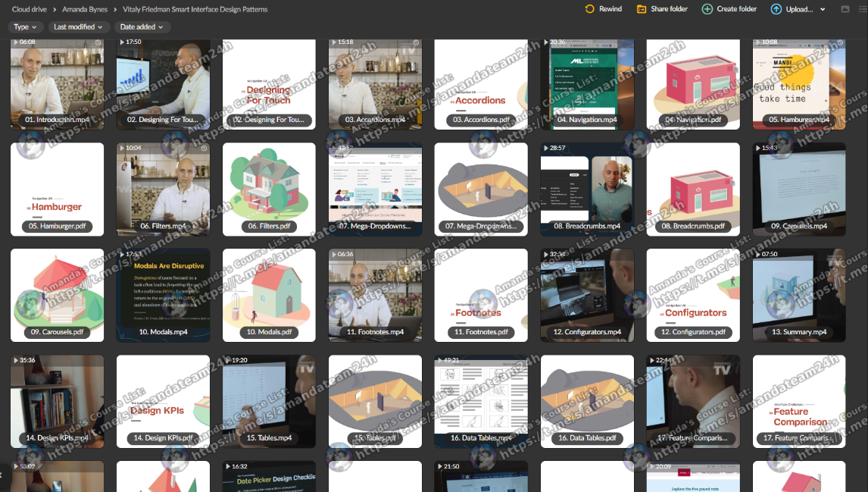Open the 04. Navigation.mp4 thumbnail
Screen dimensions: 868x492
587,83
